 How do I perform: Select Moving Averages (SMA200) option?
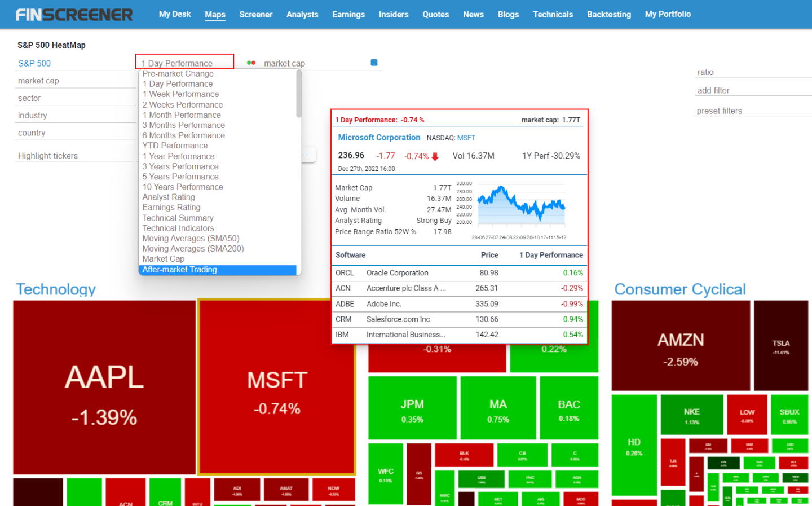(218, 248)
